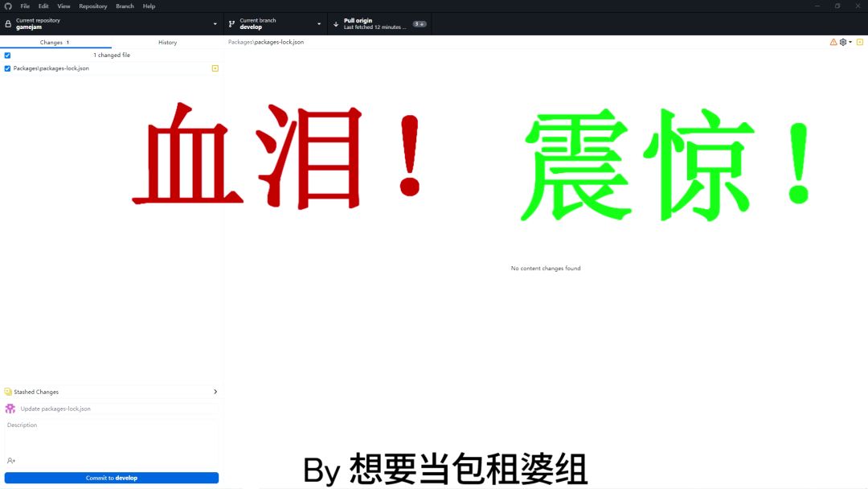The image size is (868, 489).
Task: Open the Repository menu
Action: (x=92, y=6)
